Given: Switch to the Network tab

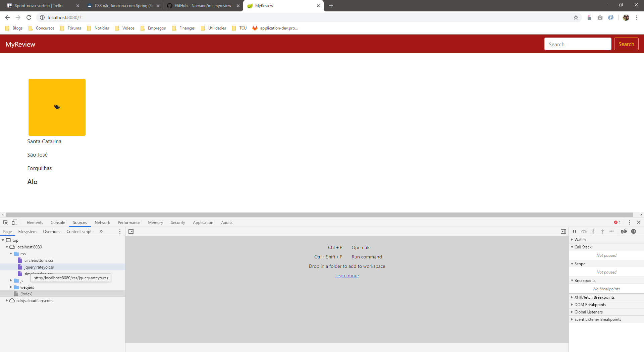Looking at the screenshot, I should click(x=102, y=223).
